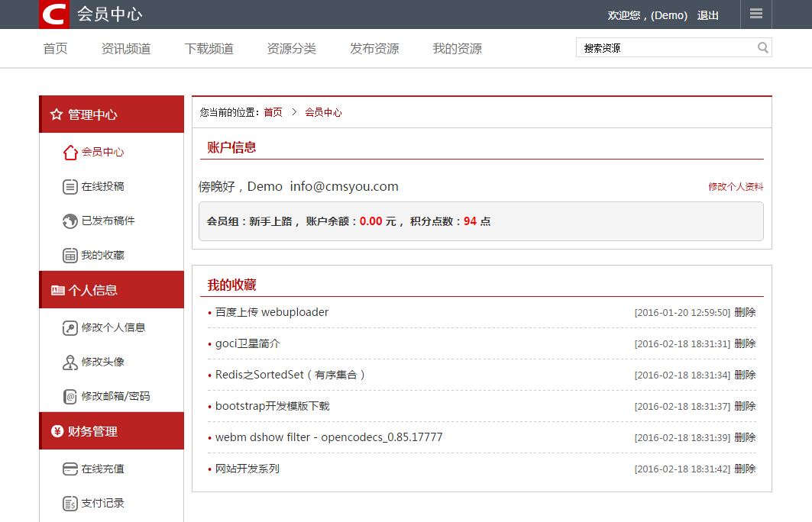Click the calendar icon beside 我的收藏
The height and width of the screenshot is (522, 812).
pyautogui.click(x=70, y=256)
